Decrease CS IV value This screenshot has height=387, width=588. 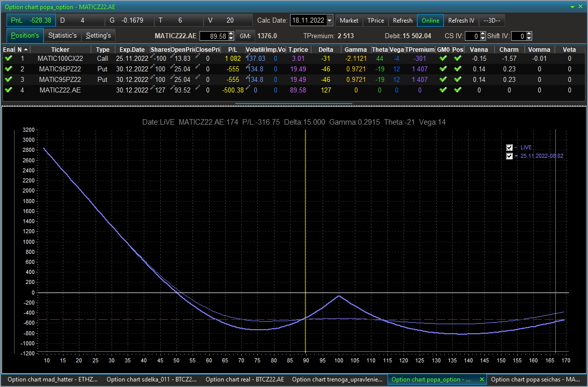482,38
